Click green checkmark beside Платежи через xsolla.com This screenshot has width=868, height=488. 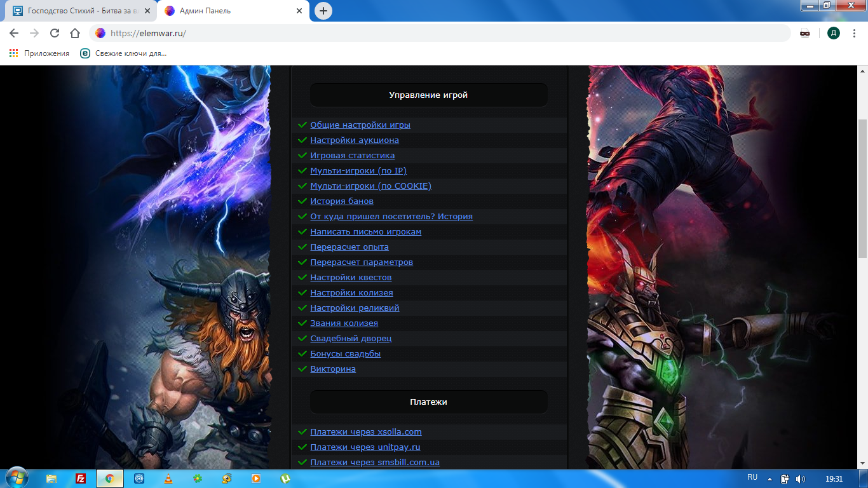click(302, 432)
